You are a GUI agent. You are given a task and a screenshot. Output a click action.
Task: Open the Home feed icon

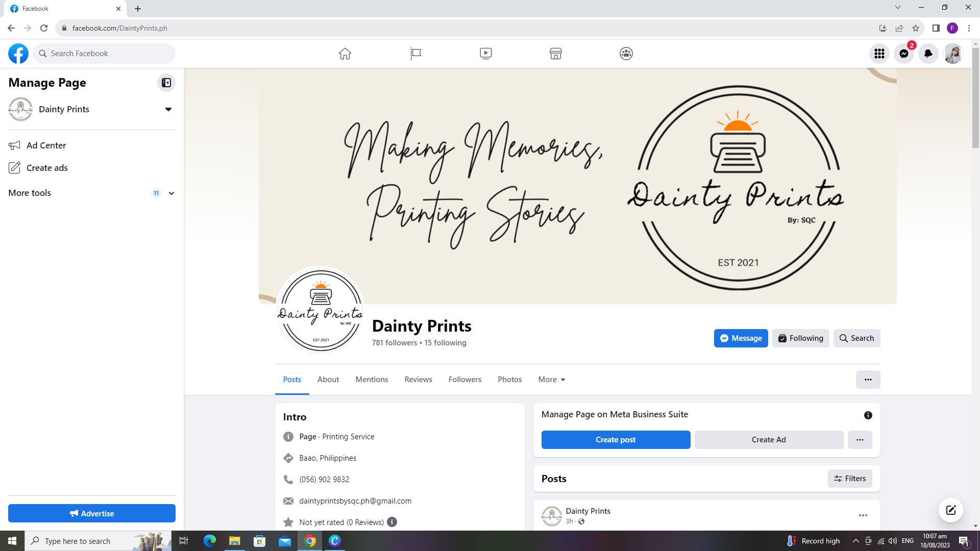pos(345,54)
